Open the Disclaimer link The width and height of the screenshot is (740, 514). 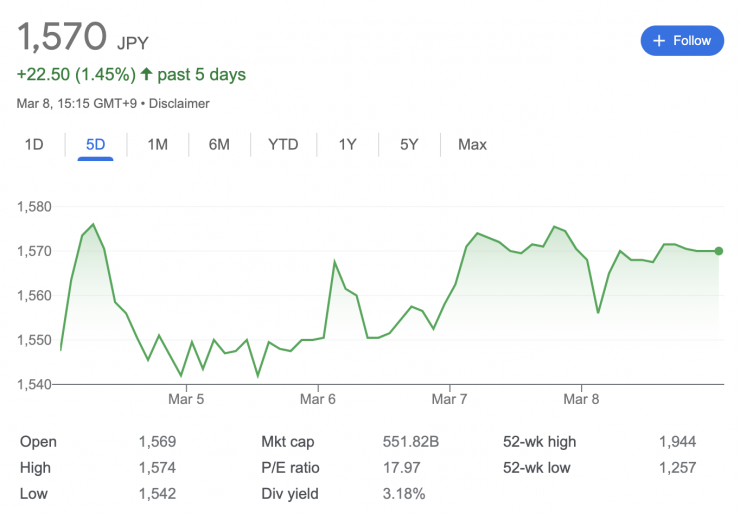tap(180, 103)
